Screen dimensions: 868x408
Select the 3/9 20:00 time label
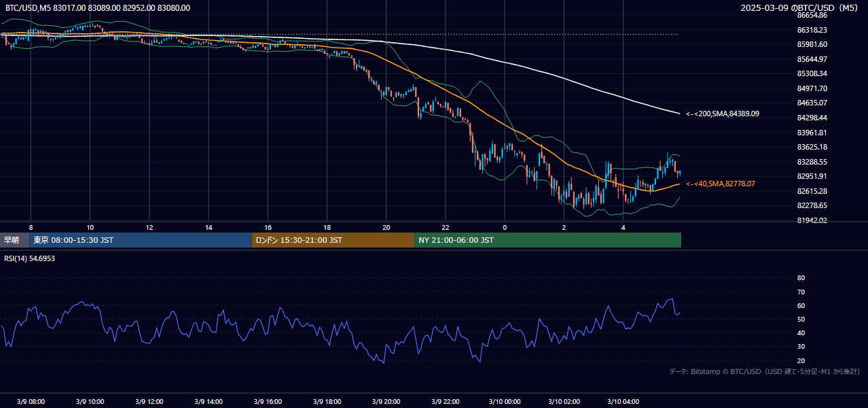tap(386, 401)
